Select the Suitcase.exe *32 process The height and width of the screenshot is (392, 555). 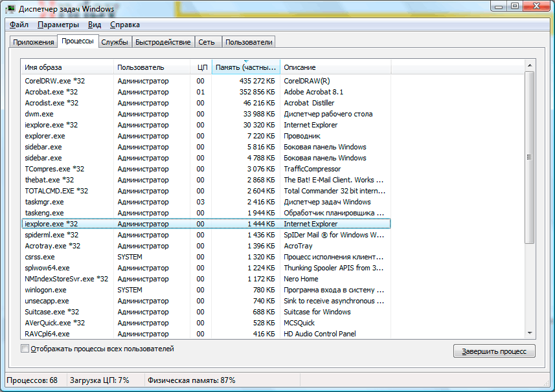point(206,312)
